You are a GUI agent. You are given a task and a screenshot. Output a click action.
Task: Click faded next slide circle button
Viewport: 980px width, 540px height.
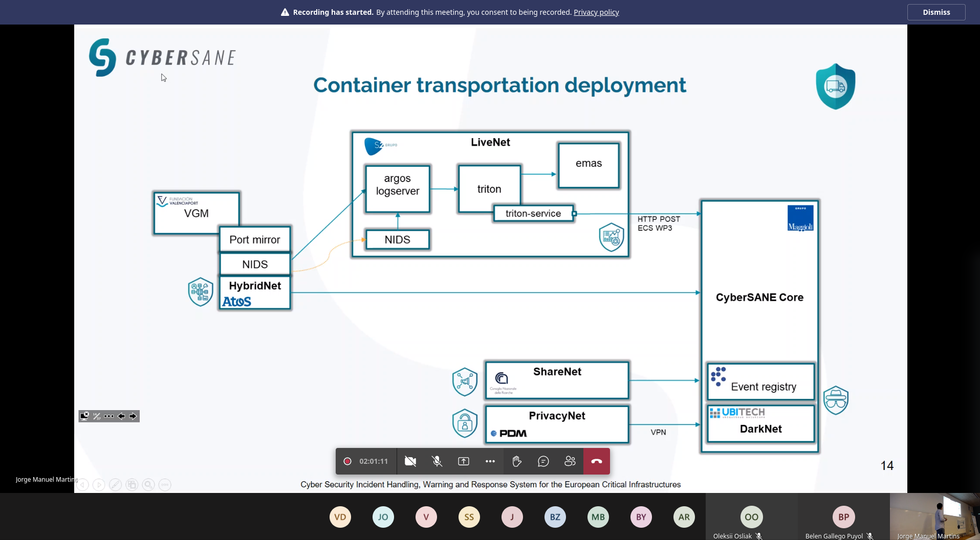(99, 485)
